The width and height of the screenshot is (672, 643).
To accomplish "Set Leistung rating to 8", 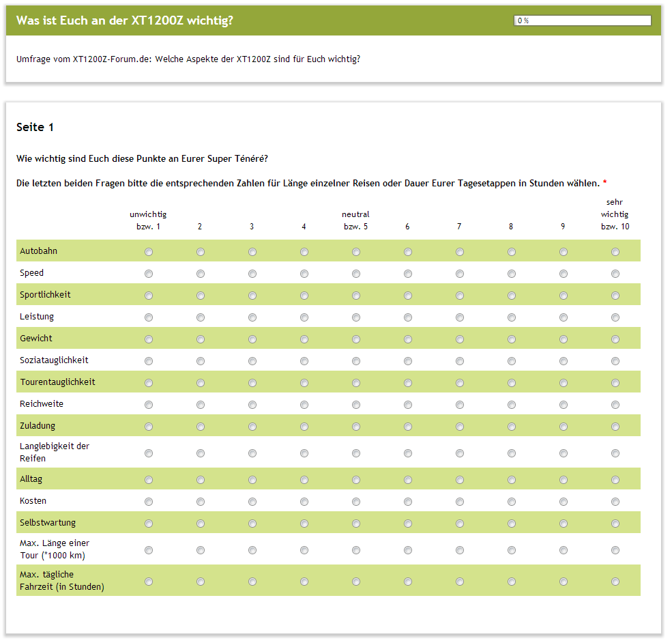I will coord(512,317).
